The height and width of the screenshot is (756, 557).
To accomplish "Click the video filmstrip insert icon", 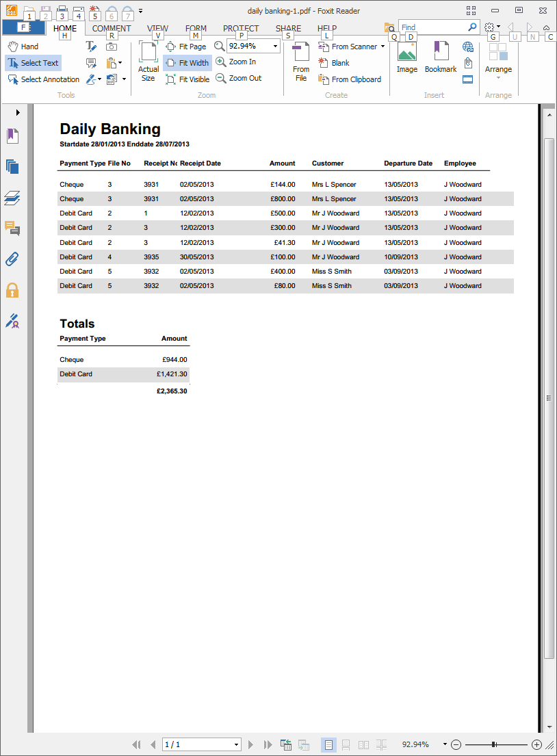I will click(468, 79).
